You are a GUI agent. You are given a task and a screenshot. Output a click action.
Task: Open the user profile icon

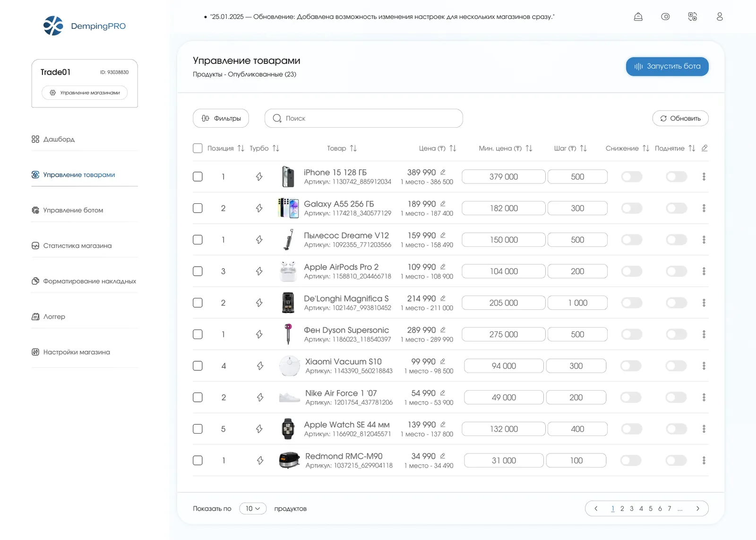point(720,17)
